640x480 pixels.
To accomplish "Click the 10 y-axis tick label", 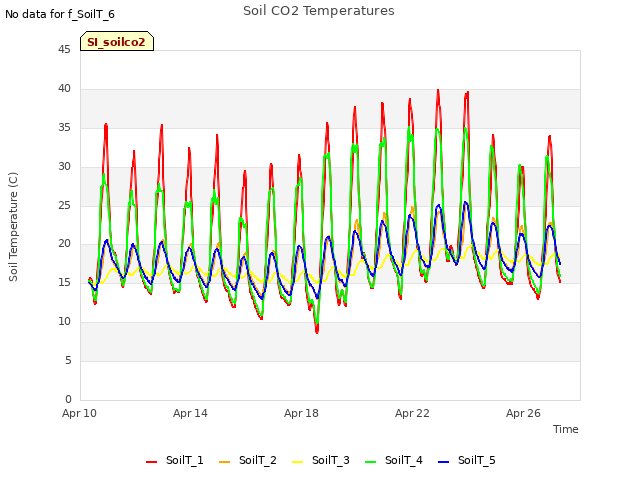I will (64, 322).
